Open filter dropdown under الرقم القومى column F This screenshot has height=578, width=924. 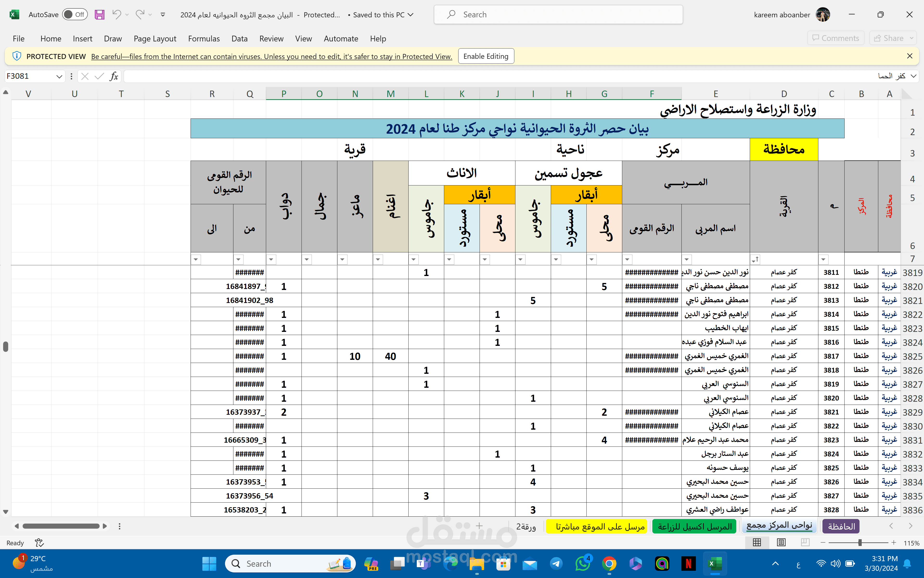(627, 260)
